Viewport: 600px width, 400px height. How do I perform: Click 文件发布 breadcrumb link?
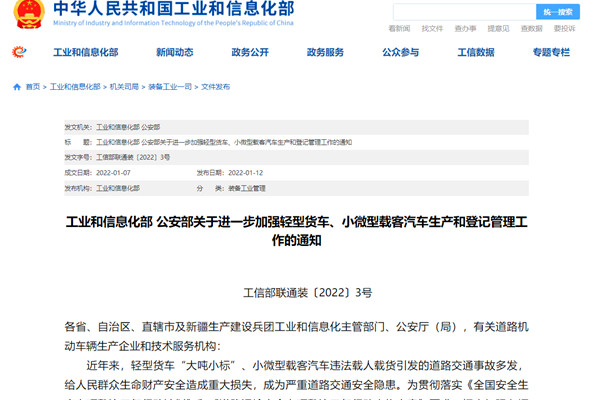pos(216,87)
